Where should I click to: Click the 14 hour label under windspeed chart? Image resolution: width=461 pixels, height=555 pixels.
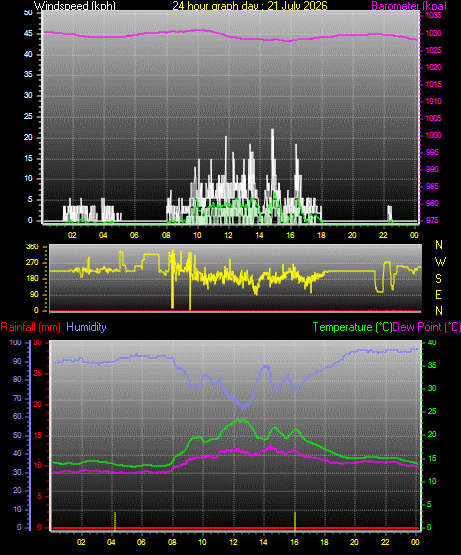click(x=259, y=235)
